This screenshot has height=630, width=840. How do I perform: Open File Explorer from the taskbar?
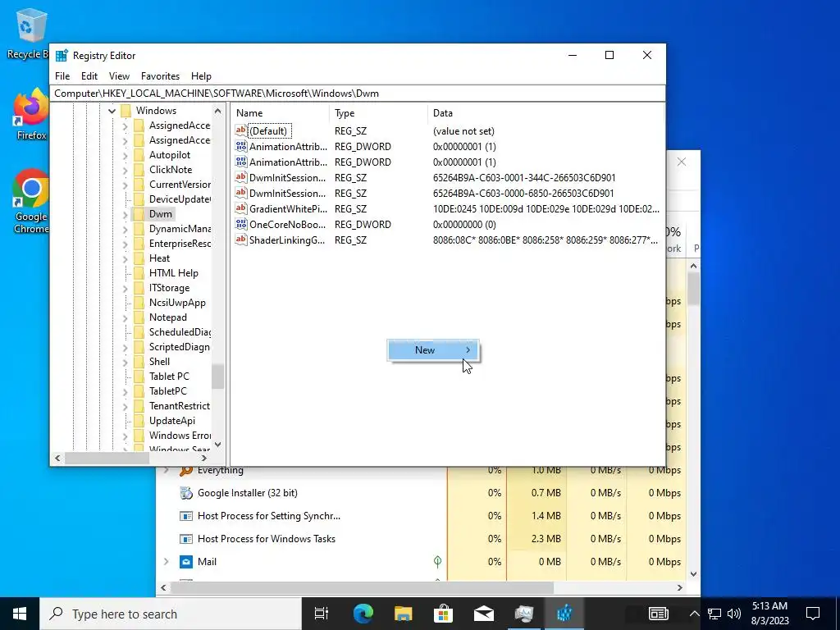point(403,614)
